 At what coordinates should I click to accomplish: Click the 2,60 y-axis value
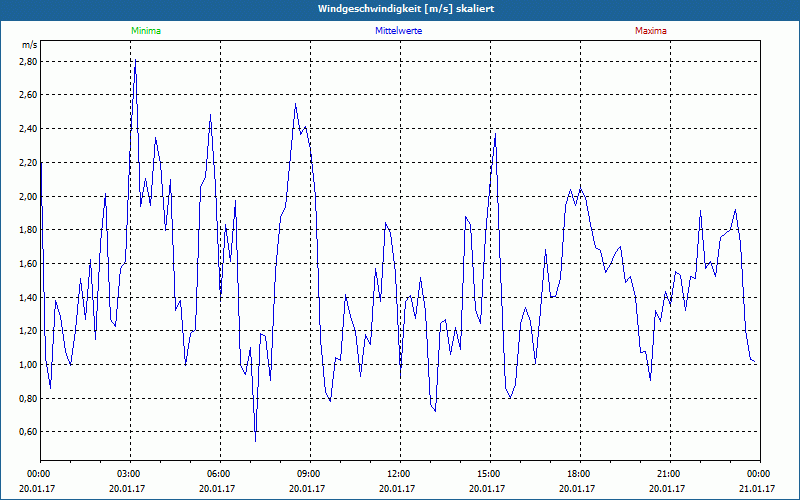pos(29,95)
